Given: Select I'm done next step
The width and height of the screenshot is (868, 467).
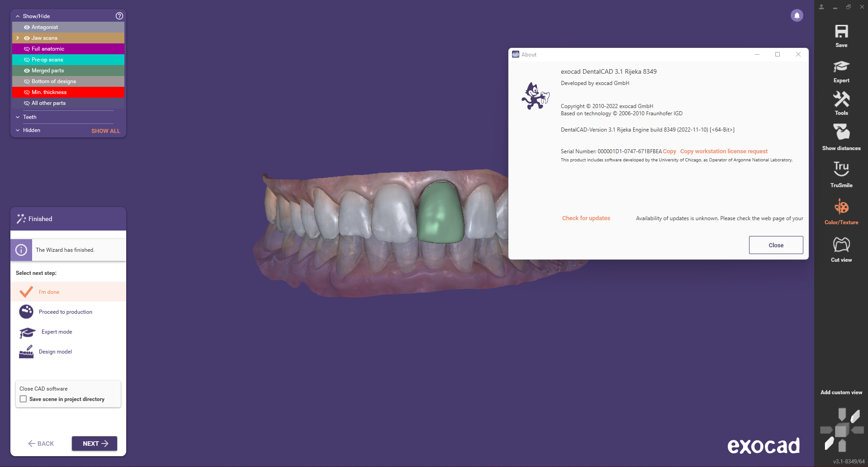Looking at the screenshot, I should point(68,292).
